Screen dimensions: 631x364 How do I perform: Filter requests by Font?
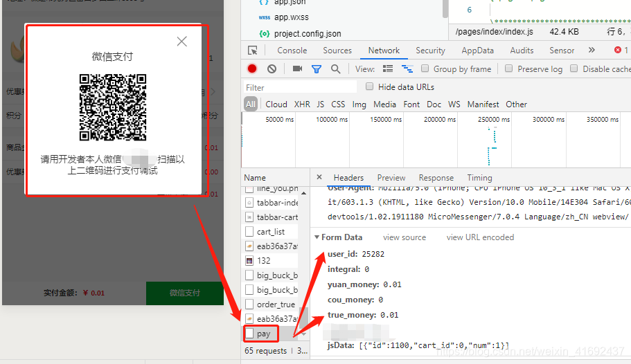(411, 104)
